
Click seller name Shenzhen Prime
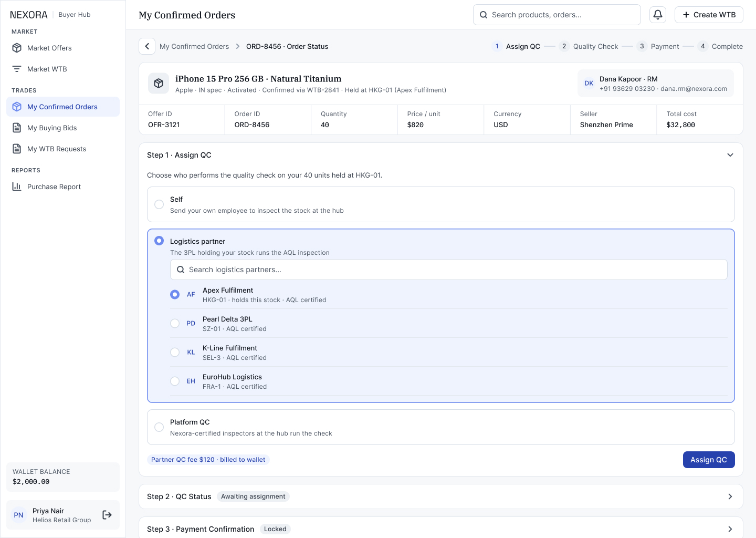606,125
